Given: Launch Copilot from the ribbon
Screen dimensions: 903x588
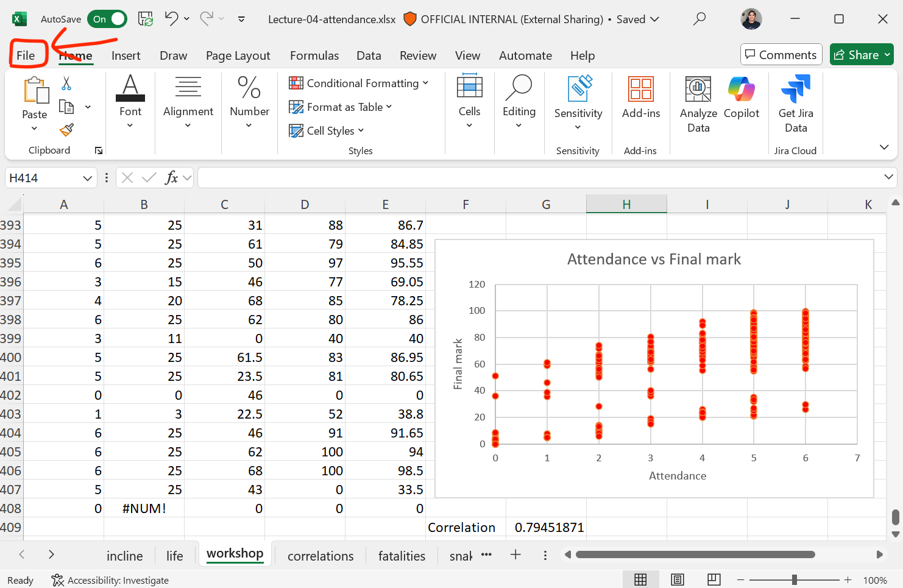Looking at the screenshot, I should tap(742, 104).
